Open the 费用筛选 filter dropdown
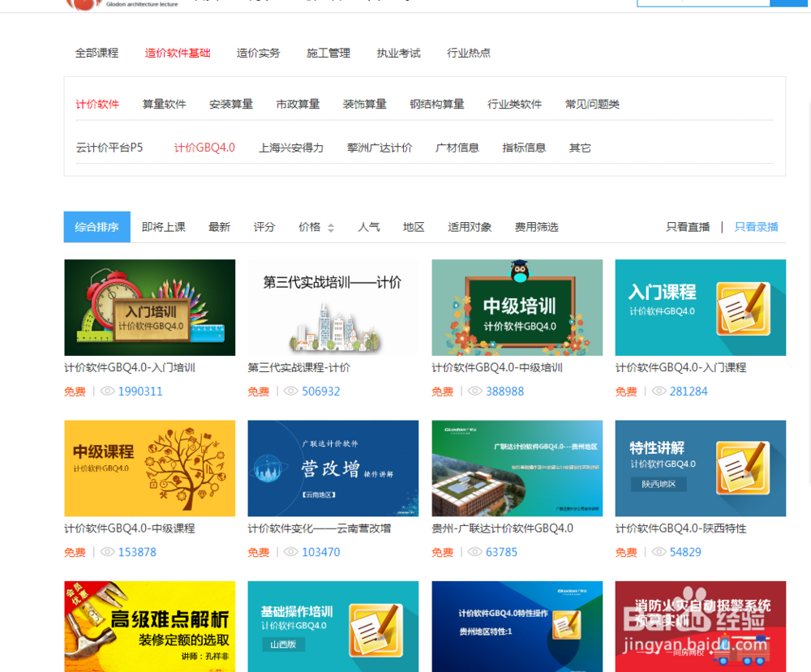 click(x=536, y=227)
